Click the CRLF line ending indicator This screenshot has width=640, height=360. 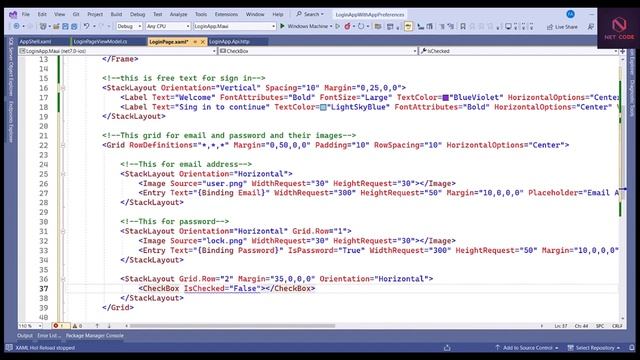(x=617, y=326)
